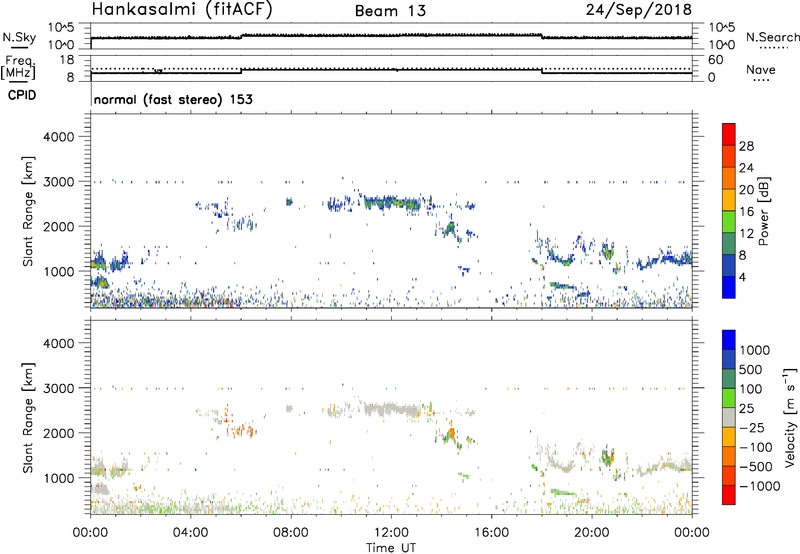Image resolution: width=800 pixels, height=554 pixels.
Task: Click the "04:00" time tick label
Action: tap(190, 533)
